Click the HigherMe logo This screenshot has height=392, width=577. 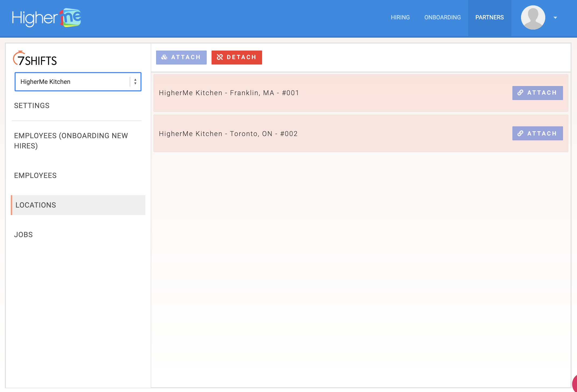tap(46, 18)
